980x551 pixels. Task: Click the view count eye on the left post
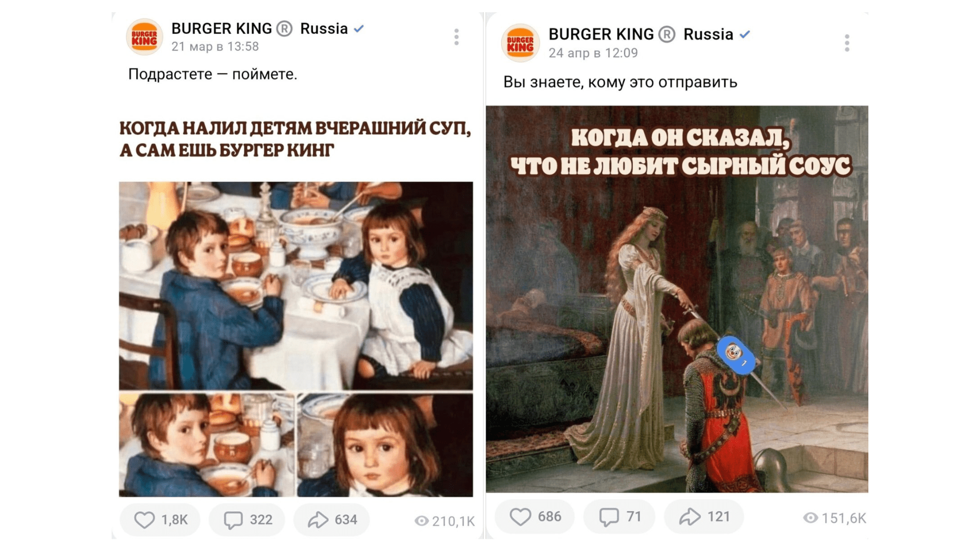[422, 521]
